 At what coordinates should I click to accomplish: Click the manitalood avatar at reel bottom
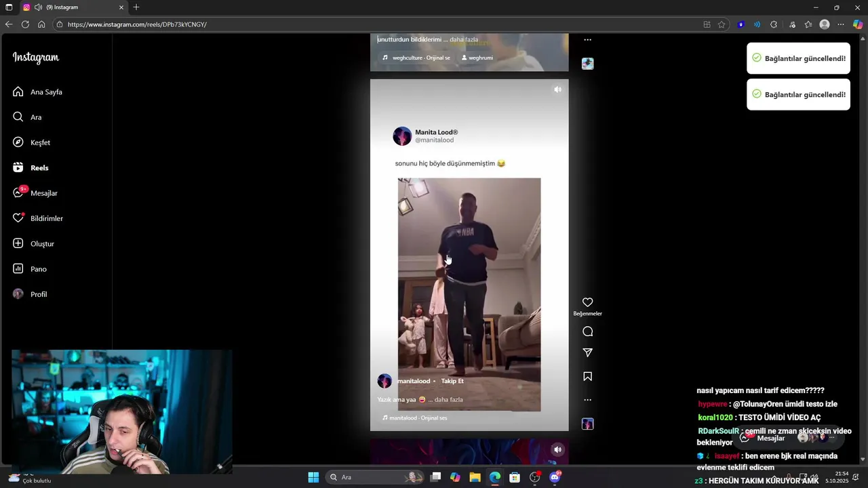[x=384, y=381]
